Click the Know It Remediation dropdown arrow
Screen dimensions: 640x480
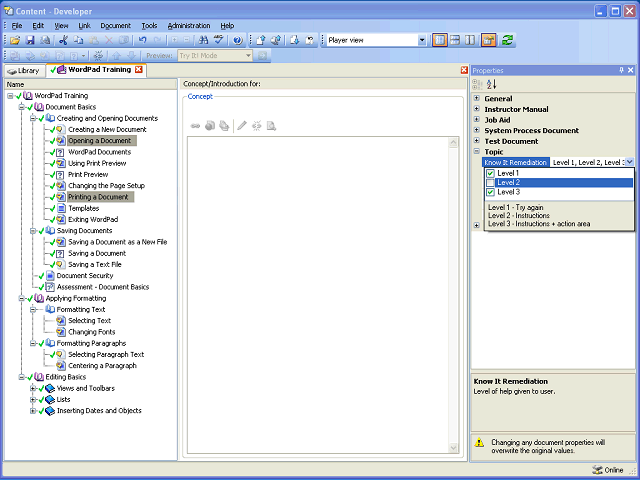pos(629,162)
